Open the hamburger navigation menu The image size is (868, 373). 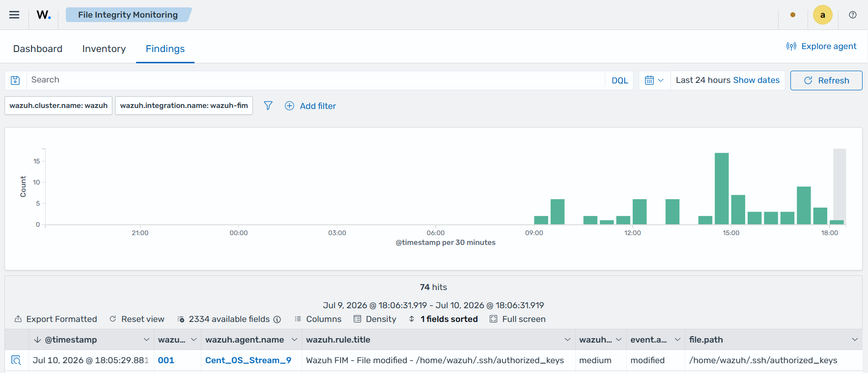(x=14, y=15)
